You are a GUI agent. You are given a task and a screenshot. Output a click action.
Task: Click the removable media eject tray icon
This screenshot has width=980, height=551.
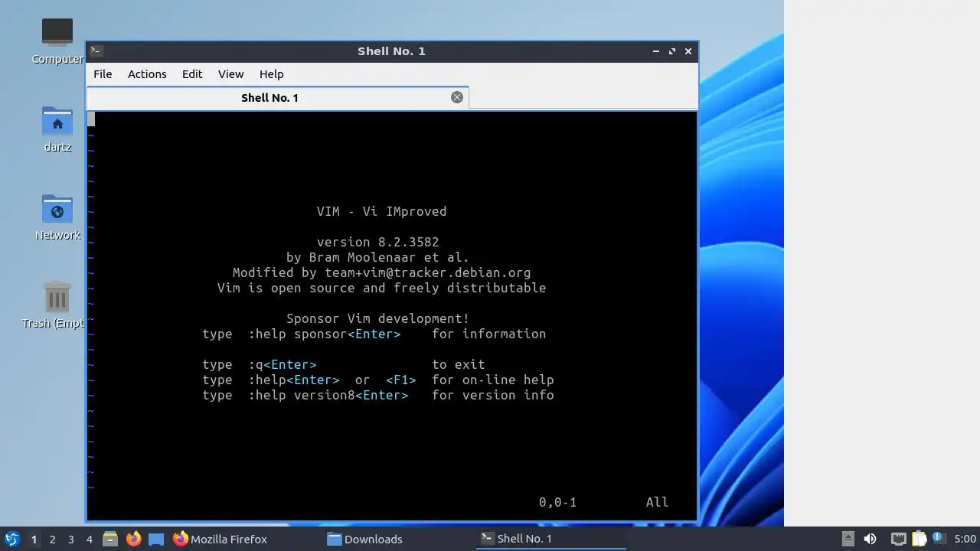[848, 539]
